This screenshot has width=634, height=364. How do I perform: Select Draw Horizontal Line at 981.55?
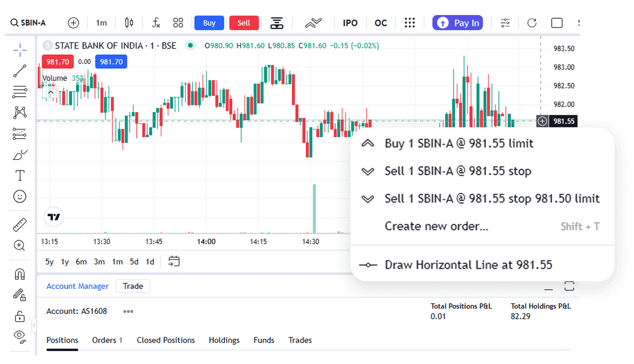point(468,265)
